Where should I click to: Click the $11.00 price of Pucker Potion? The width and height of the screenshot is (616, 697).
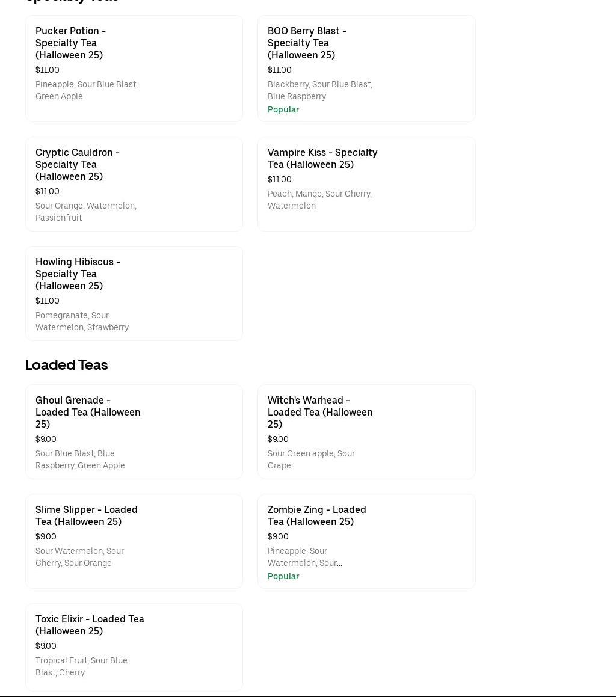tap(47, 70)
